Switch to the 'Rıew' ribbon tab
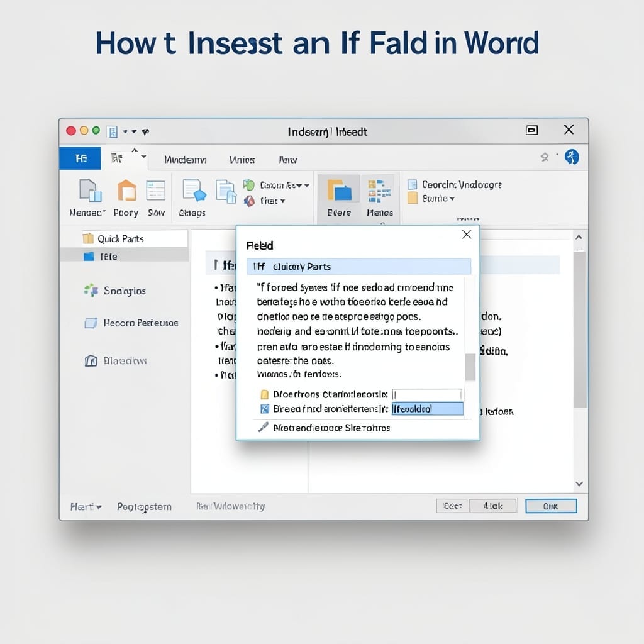Viewport: 644px width, 644px height. pos(288,160)
